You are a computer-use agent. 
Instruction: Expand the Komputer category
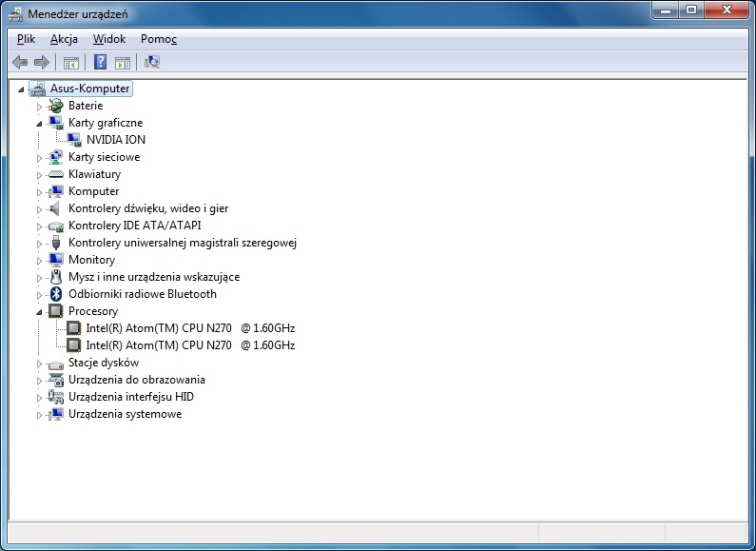[40, 192]
